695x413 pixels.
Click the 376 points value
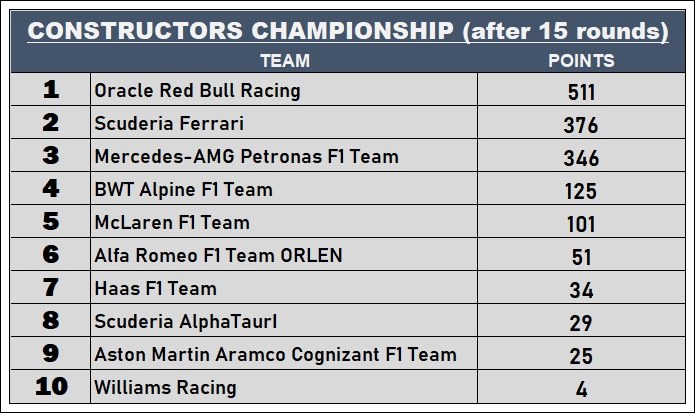[x=581, y=125]
